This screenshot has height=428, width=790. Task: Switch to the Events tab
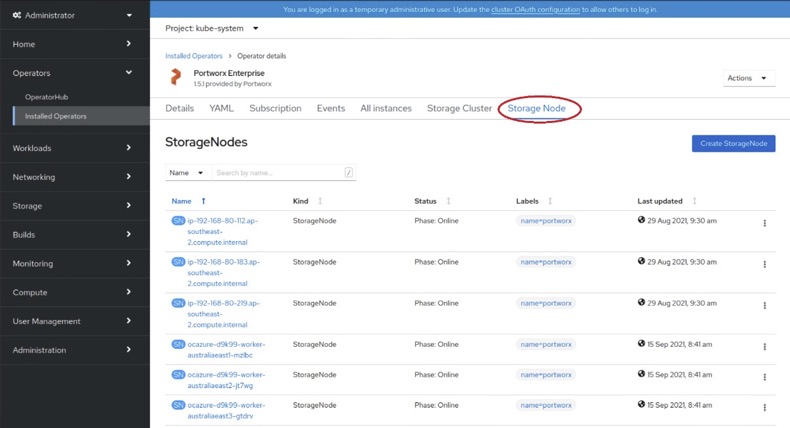coord(331,108)
